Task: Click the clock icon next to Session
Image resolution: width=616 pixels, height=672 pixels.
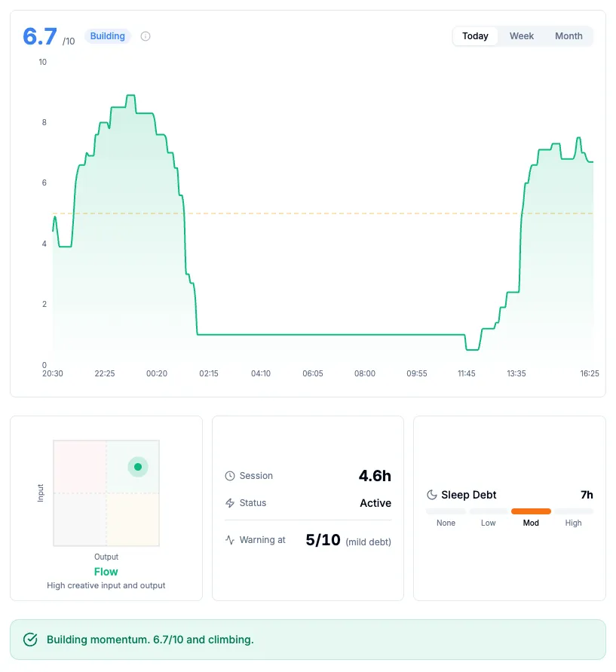Action: point(230,476)
